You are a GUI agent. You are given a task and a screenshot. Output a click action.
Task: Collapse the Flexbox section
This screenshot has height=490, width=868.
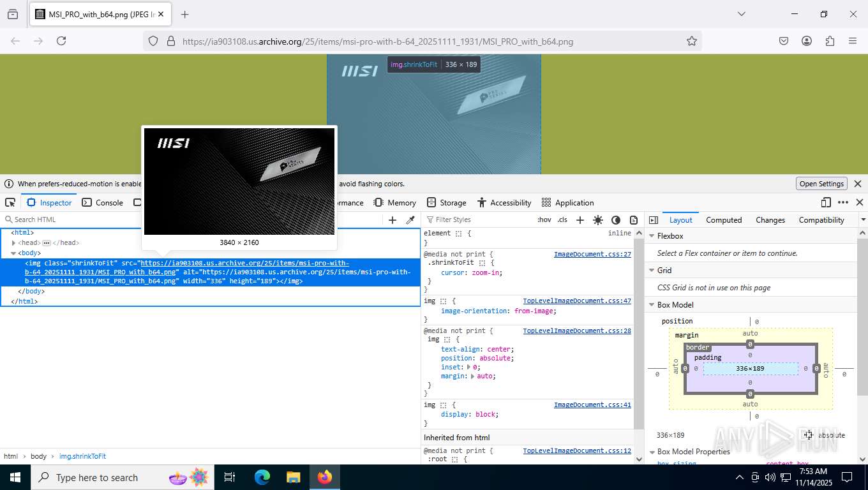pos(652,236)
